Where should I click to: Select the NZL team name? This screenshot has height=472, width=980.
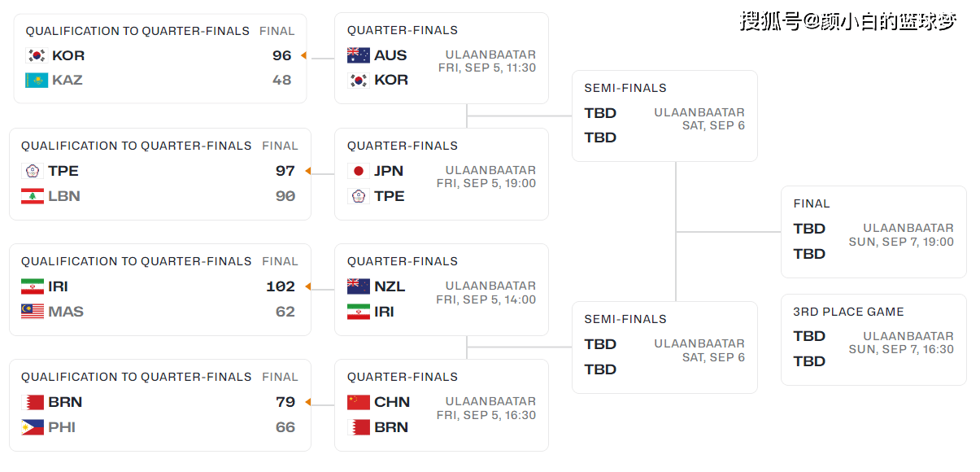[390, 286]
